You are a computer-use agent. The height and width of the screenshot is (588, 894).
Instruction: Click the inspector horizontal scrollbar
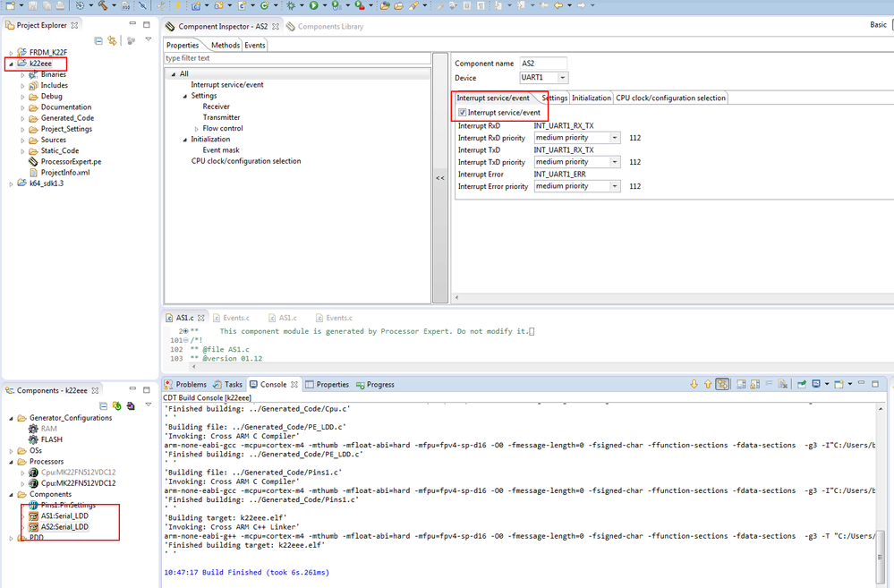pyautogui.click(x=673, y=298)
